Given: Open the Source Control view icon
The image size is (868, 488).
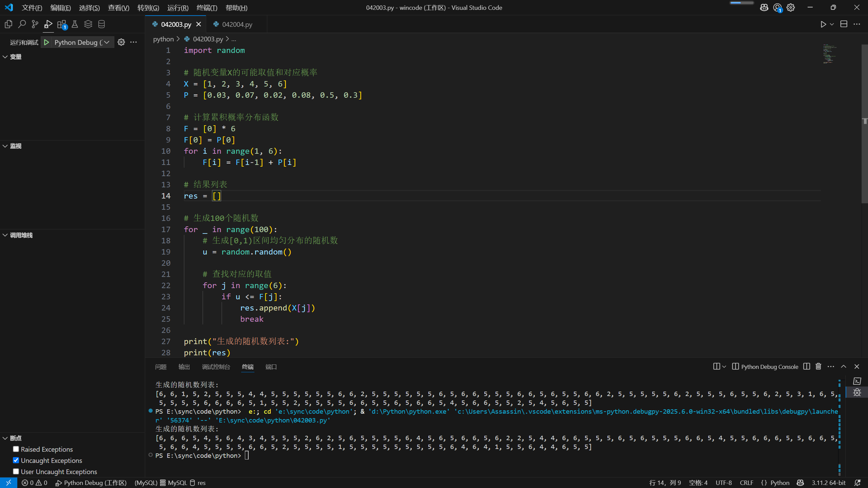Looking at the screenshot, I should click(x=35, y=24).
